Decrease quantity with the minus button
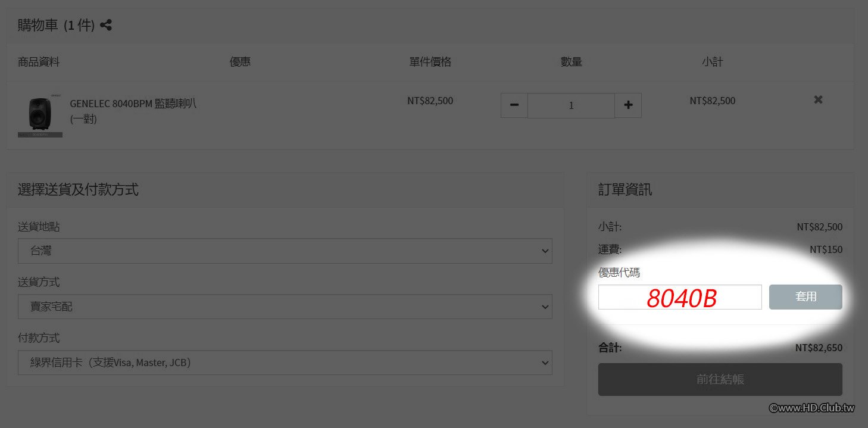The image size is (868, 428). click(x=514, y=105)
